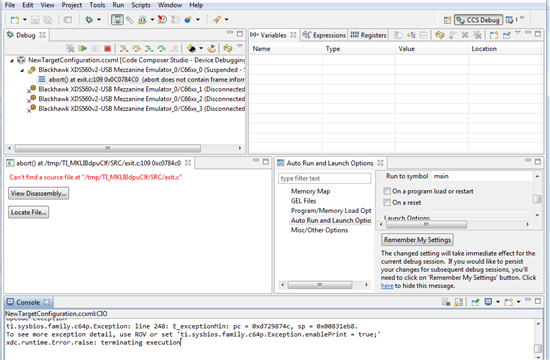Collapse the NewTargetConfiguration.ccxml tree node
Image resolution: width=550 pixels, height=360 pixels.
pos(12,61)
